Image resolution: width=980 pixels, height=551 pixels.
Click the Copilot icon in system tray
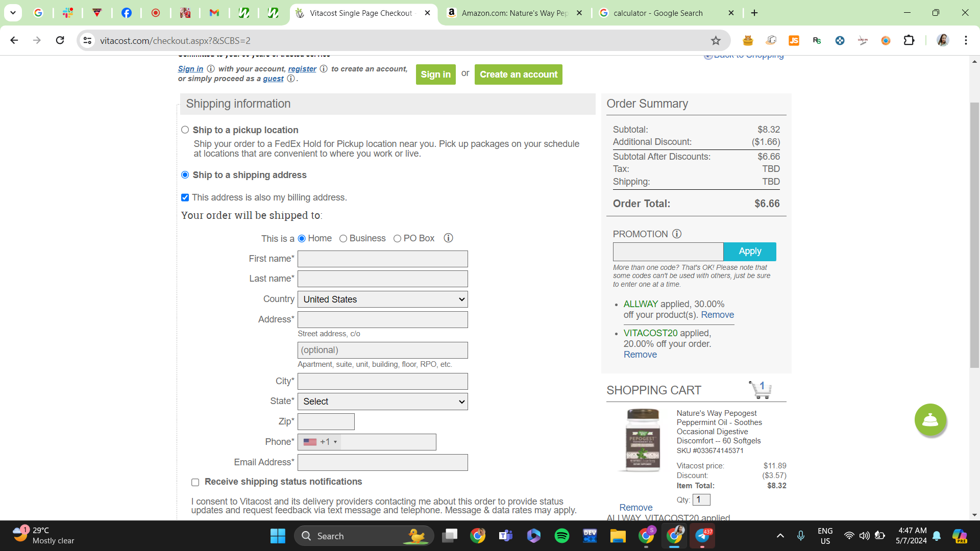pos(960,536)
